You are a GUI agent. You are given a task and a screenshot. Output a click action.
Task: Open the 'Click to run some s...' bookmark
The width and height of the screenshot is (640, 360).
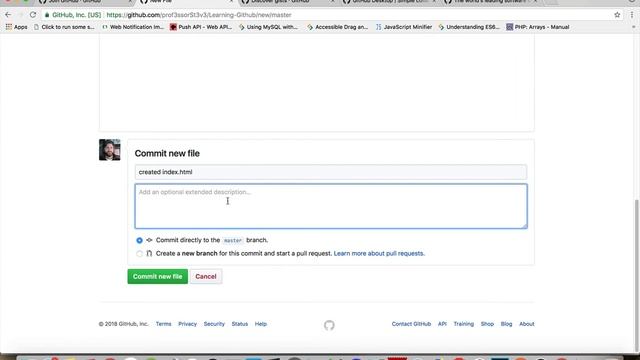[64, 27]
